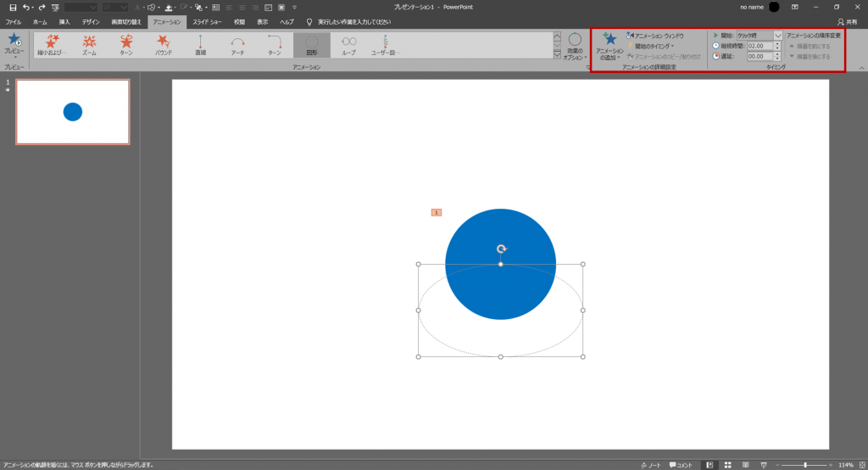This screenshot has height=470, width=868.
Task: Switch to the スライド ショー tab
Action: [207, 21]
